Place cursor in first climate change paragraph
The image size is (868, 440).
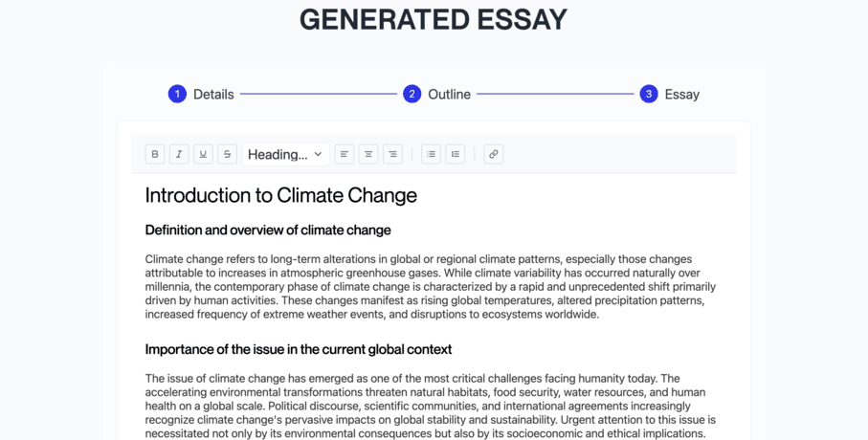pos(431,286)
